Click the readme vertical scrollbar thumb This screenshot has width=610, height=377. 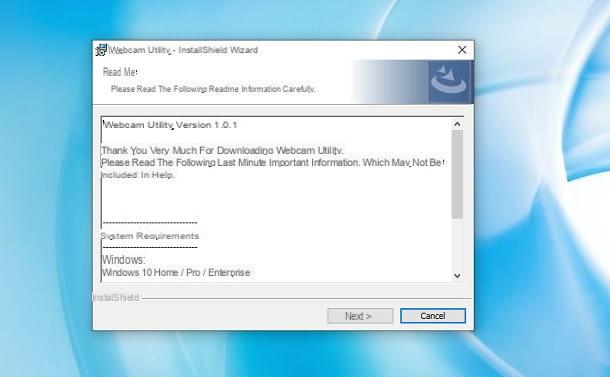point(458,174)
